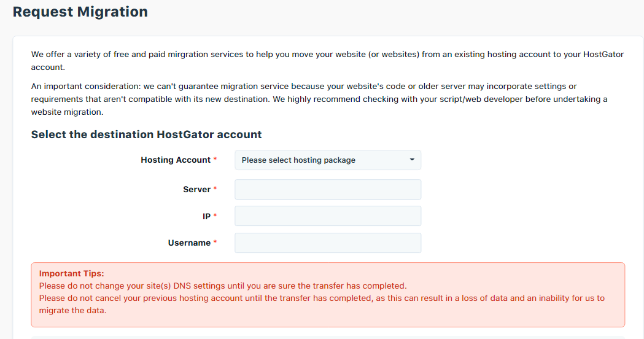The image size is (644, 339).
Task: Click the Server field label
Action: (x=196, y=189)
